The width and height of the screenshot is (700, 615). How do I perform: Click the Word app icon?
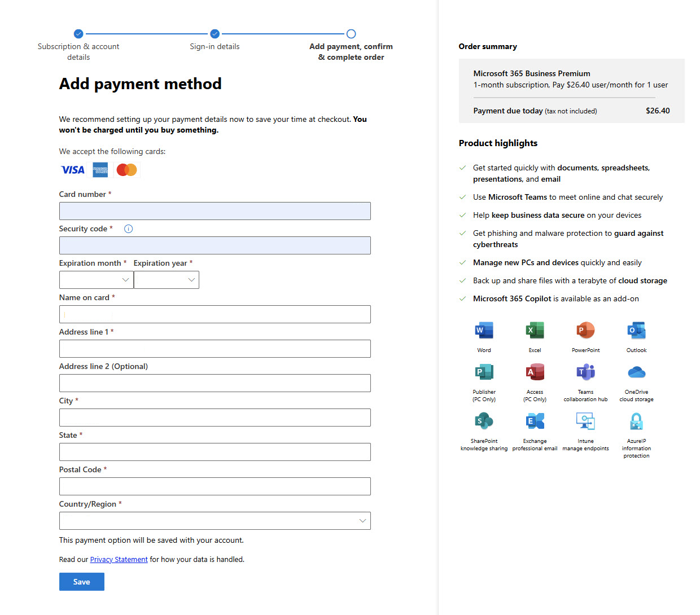(484, 330)
